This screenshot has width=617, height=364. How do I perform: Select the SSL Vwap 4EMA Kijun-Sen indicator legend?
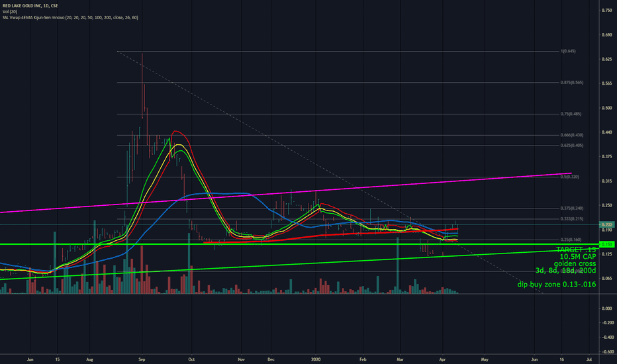[x=70, y=18]
